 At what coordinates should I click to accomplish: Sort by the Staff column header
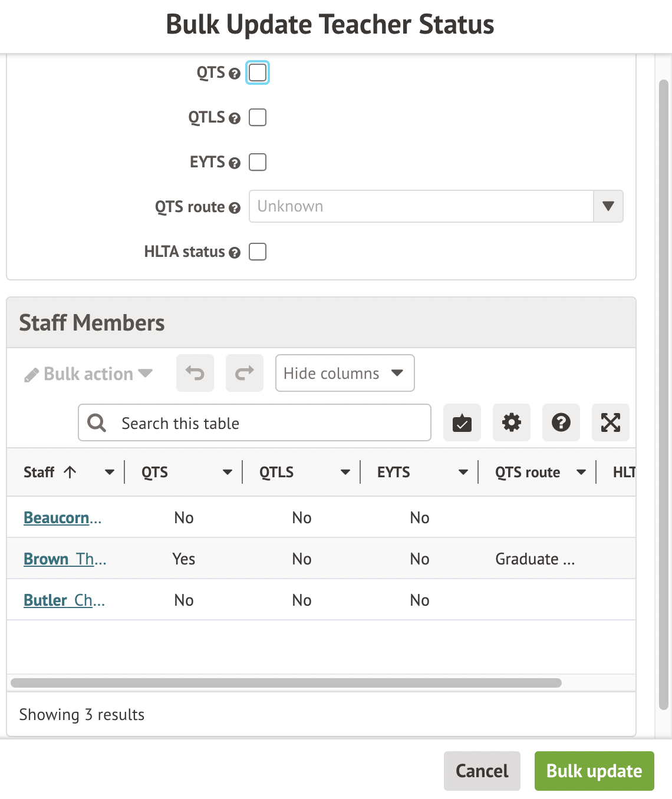coord(39,472)
